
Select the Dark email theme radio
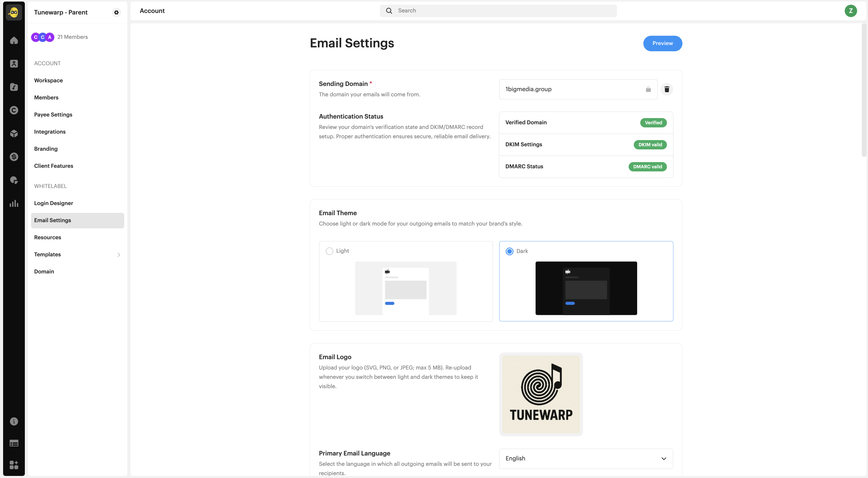510,251
